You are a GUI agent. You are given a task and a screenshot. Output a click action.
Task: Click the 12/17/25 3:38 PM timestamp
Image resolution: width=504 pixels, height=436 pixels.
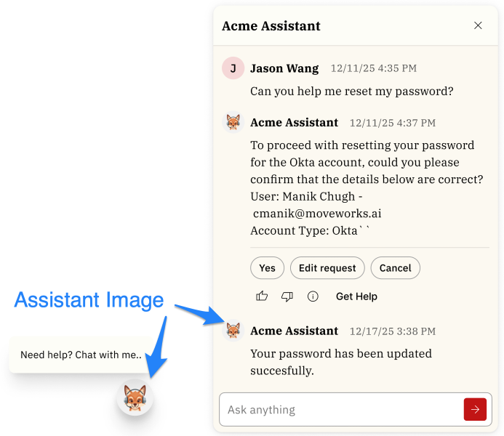[x=393, y=331]
